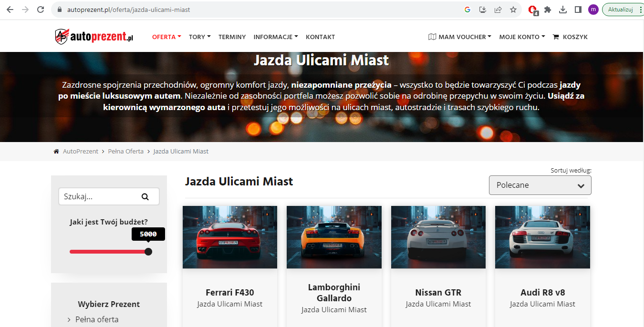Screen dimensions: 644x327
Task: Open the Extensions puzzle icon
Action: click(548, 10)
